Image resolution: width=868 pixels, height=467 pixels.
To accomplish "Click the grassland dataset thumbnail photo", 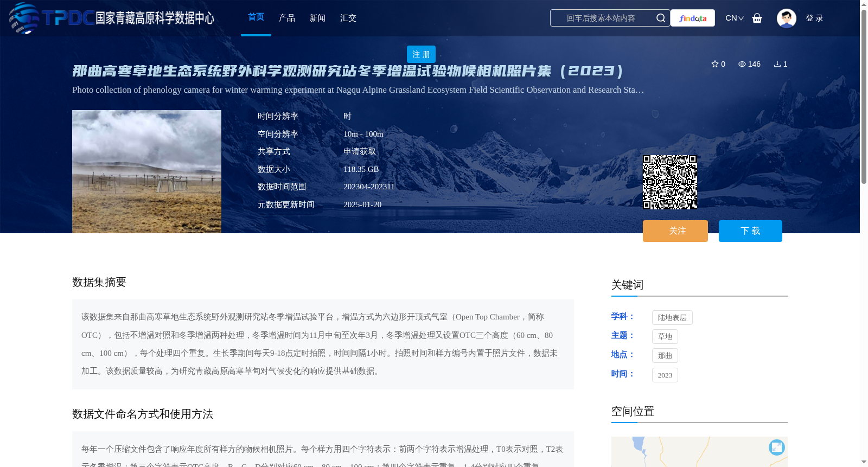I will point(146,171).
